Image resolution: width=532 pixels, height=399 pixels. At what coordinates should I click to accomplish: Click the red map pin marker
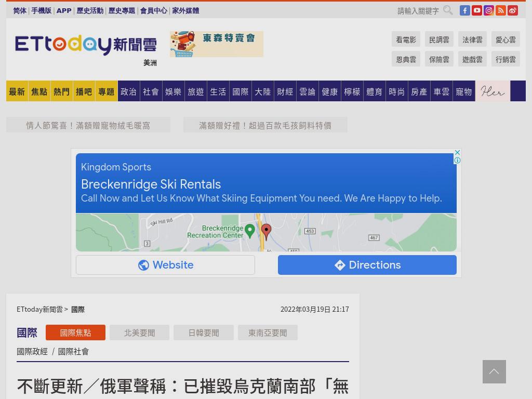(267, 232)
